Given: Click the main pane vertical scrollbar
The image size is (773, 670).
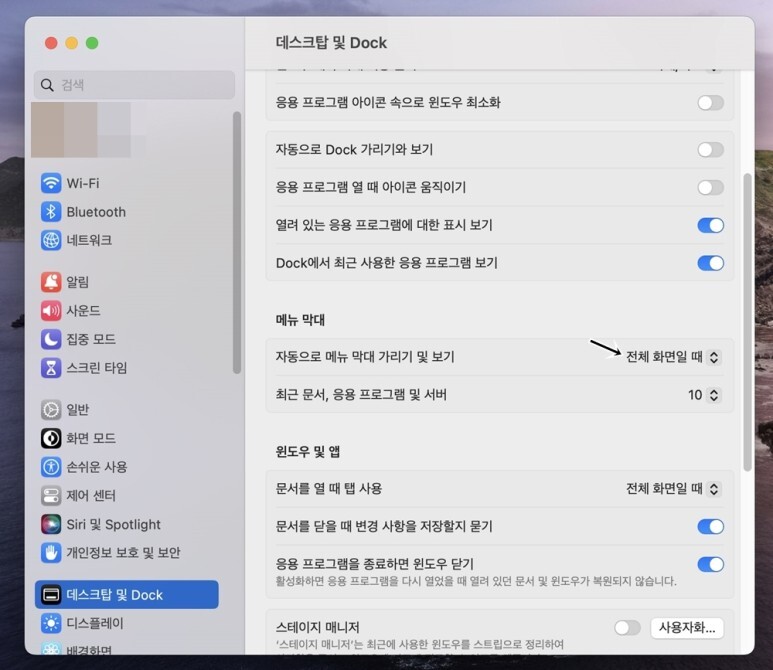Looking at the screenshot, I should tap(747, 322).
